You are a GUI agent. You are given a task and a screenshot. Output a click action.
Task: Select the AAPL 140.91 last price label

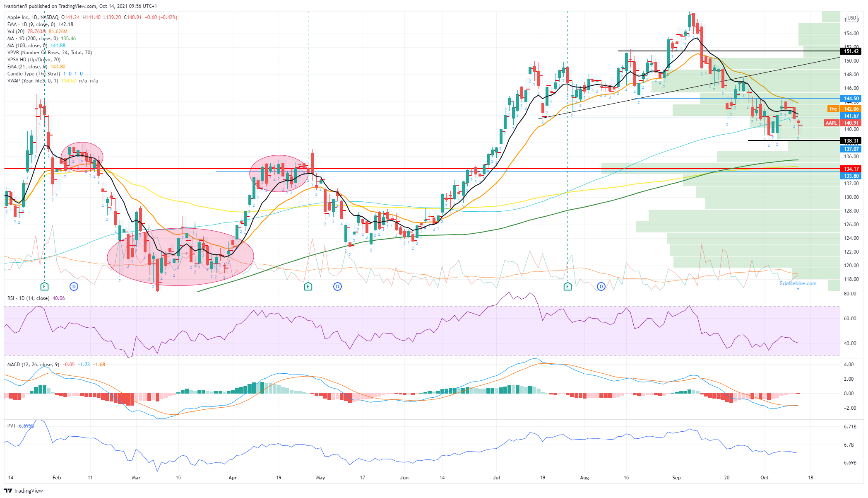[843, 123]
